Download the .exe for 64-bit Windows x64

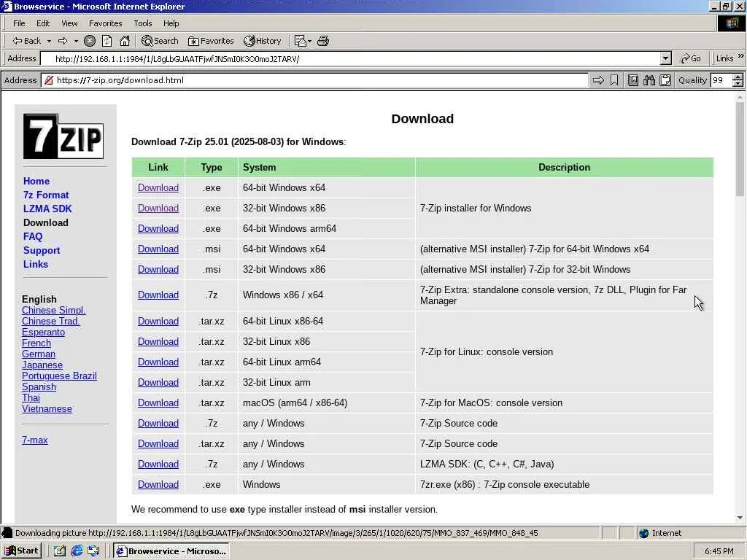158,187
